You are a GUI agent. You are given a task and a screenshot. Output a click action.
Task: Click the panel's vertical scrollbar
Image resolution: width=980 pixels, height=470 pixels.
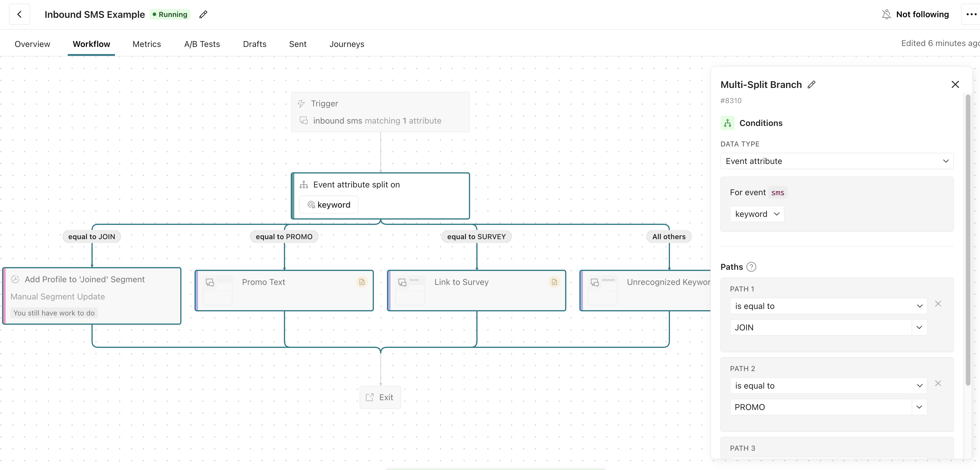[x=968, y=240]
